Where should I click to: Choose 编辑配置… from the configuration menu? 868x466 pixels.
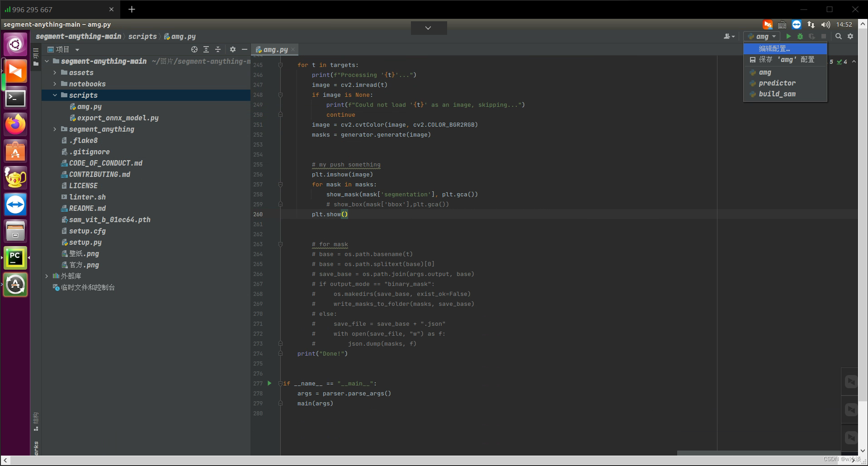coord(785,48)
